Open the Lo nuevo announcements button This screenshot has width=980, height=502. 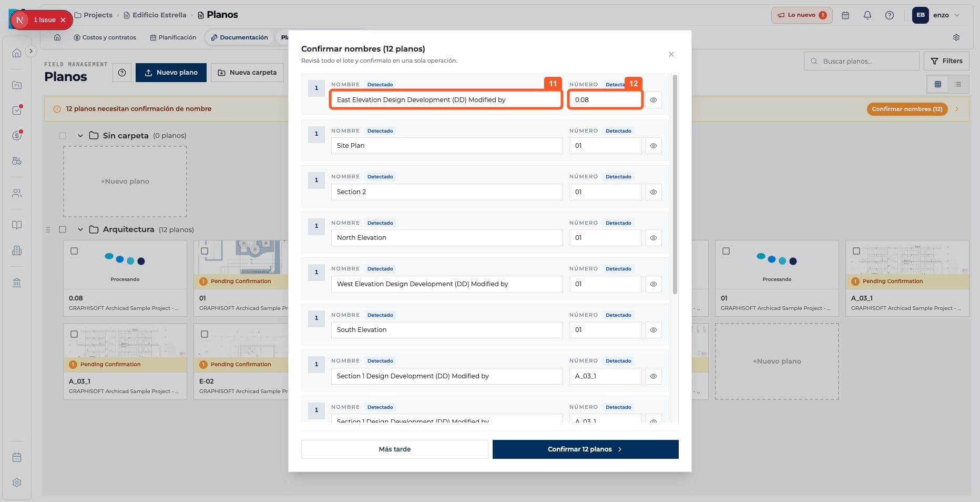coord(802,15)
